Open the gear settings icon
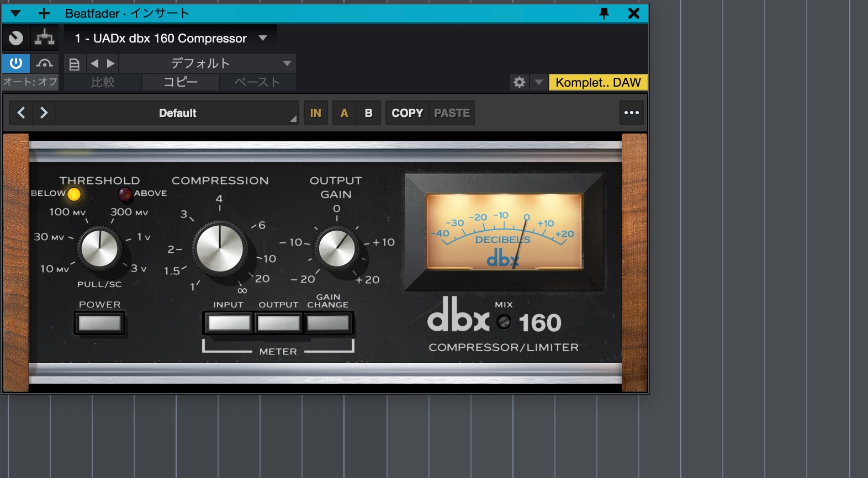 click(520, 82)
